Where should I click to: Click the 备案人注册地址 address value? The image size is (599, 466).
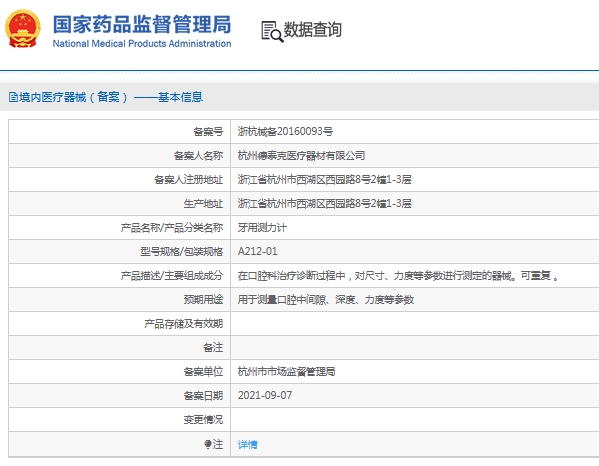[324, 180]
